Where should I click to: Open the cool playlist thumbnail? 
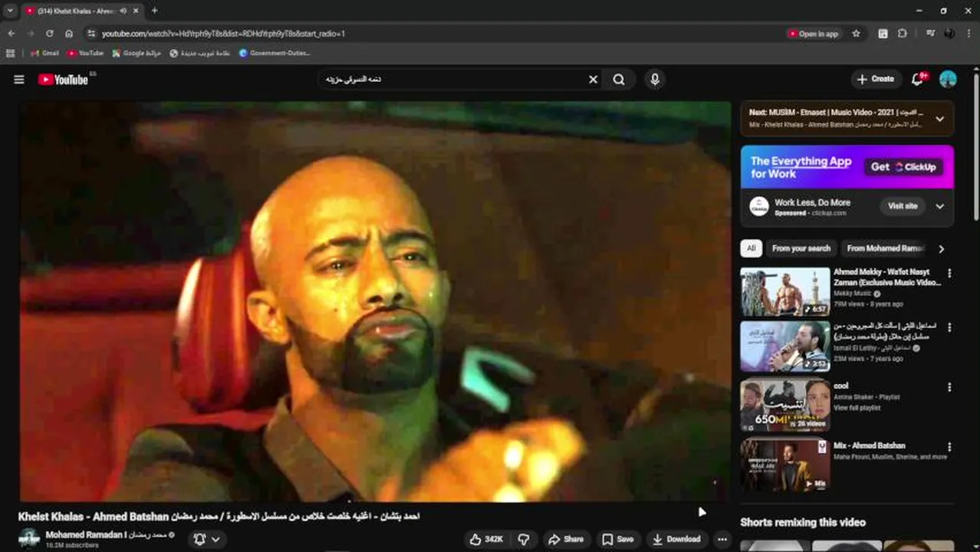[x=784, y=404]
